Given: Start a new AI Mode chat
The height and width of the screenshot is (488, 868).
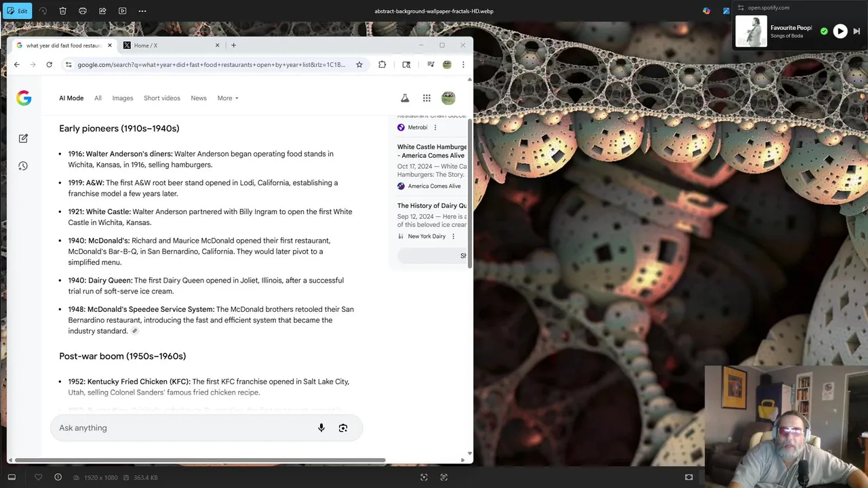Looking at the screenshot, I should coord(23,138).
